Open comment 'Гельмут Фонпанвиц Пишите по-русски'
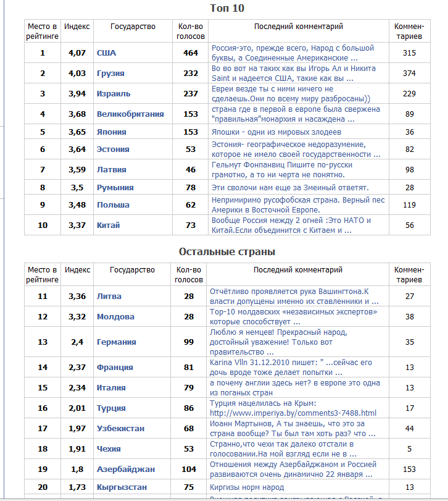The height and width of the screenshot is (501, 448). [x=282, y=170]
